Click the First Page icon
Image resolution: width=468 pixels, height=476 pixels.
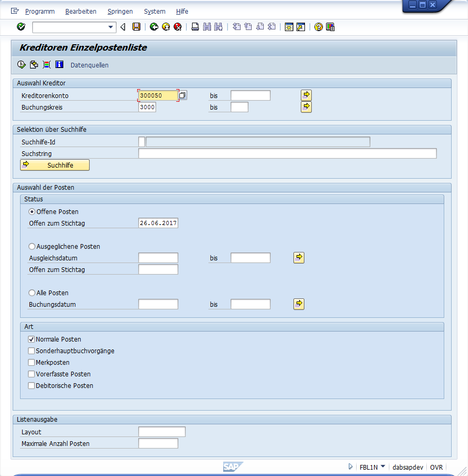pos(236,27)
